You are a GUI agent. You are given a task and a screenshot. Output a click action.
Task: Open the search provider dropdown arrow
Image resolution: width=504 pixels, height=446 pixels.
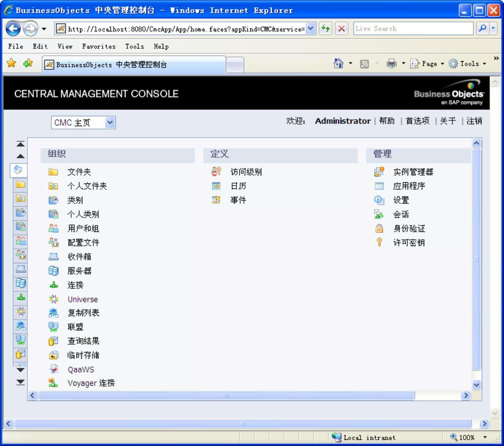493,29
